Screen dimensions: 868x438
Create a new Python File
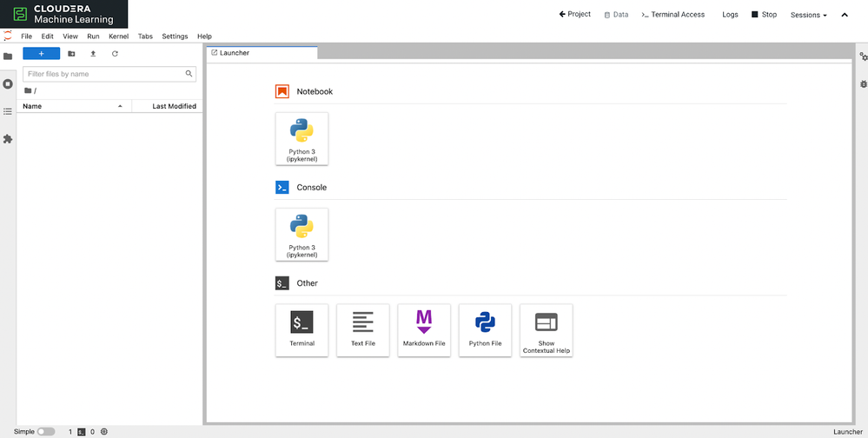coord(485,330)
